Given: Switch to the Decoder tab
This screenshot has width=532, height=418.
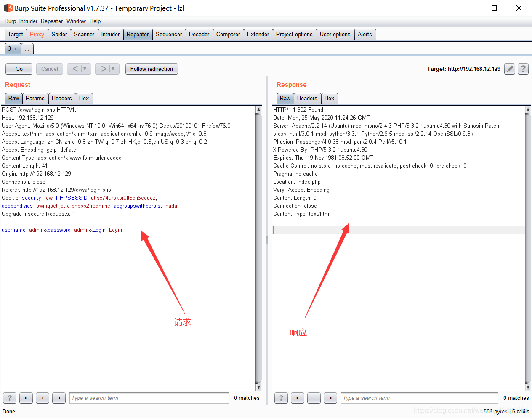Looking at the screenshot, I should click(x=199, y=35).
